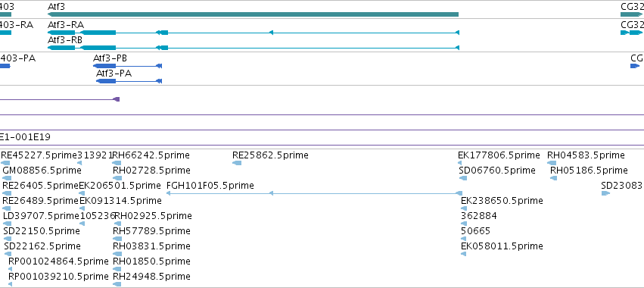Click the purple insertion marker endpoint
Viewport: 644px width, 288px height.
point(117,99)
